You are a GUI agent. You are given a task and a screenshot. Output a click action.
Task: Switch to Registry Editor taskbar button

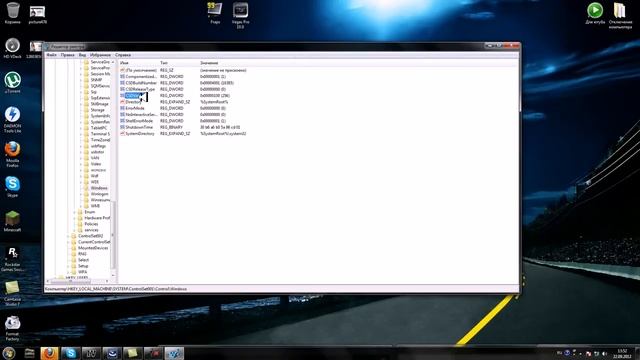click(174, 353)
